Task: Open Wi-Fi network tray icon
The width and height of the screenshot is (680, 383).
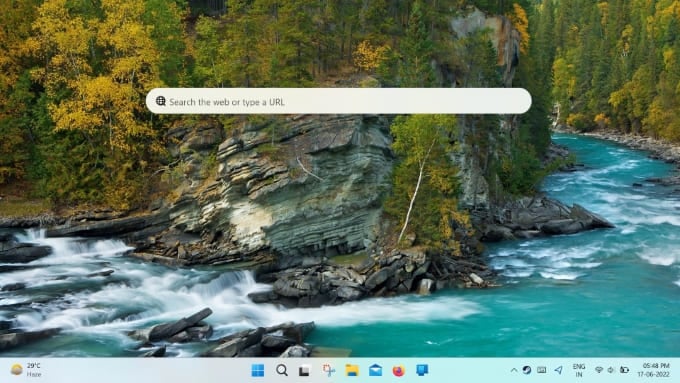Action: tap(598, 370)
